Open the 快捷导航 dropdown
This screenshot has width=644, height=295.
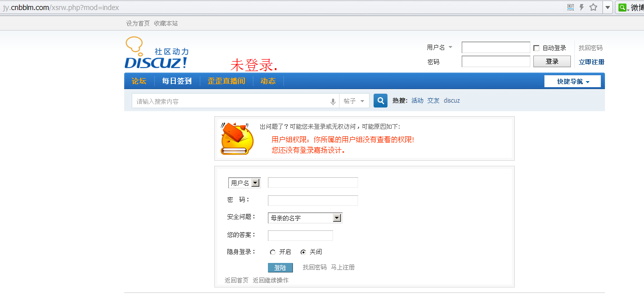pos(572,82)
